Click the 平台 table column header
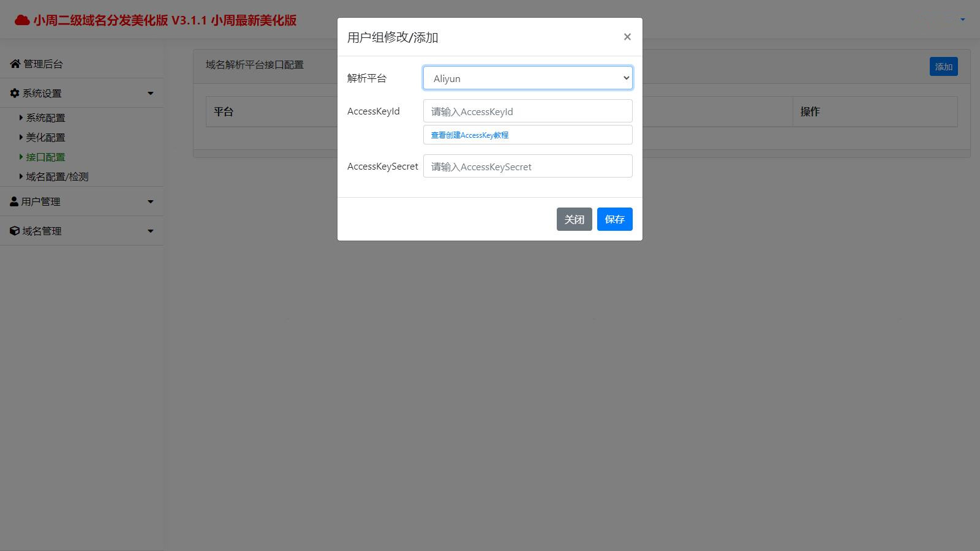 (224, 111)
